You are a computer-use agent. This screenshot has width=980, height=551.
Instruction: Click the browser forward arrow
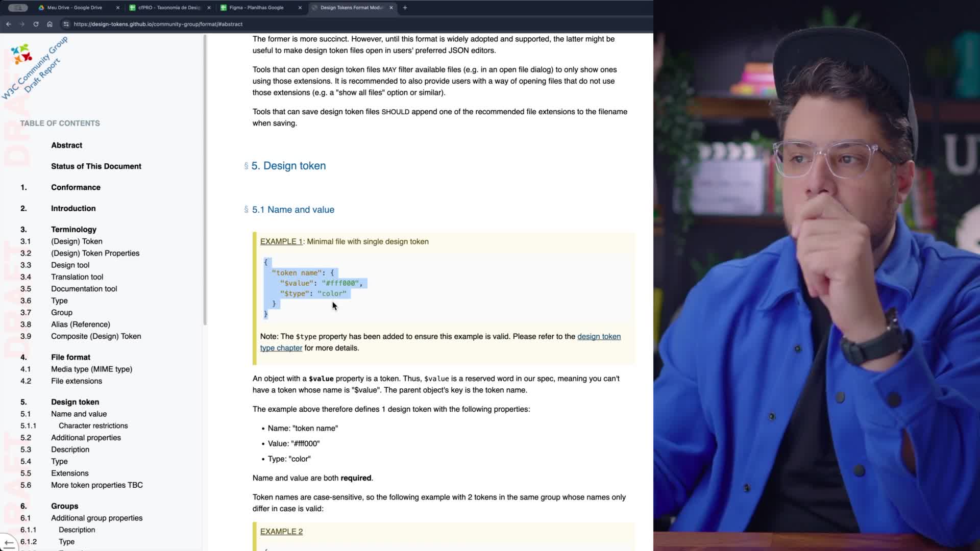(22, 24)
